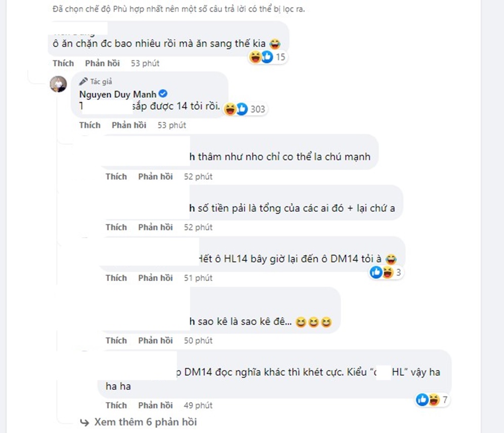504x433 pixels.
Task: Click the 50 phút timestamp link
Action: [x=198, y=340]
